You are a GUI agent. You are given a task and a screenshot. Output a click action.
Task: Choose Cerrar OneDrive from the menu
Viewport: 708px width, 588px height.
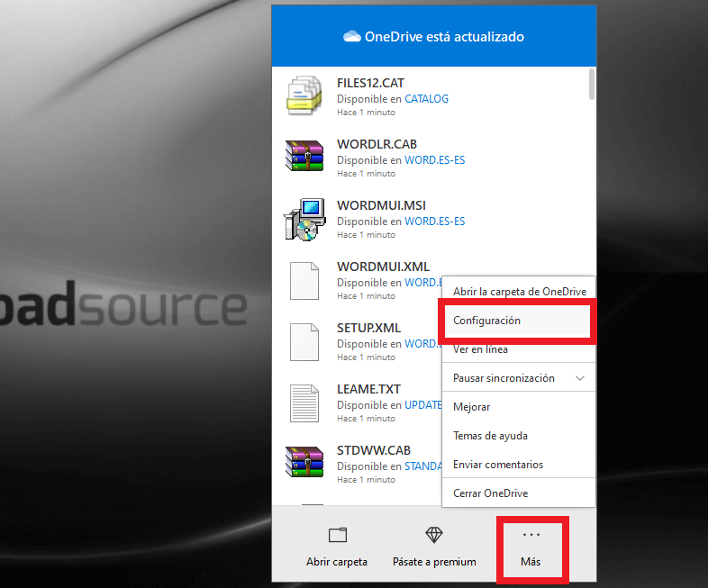(x=519, y=493)
